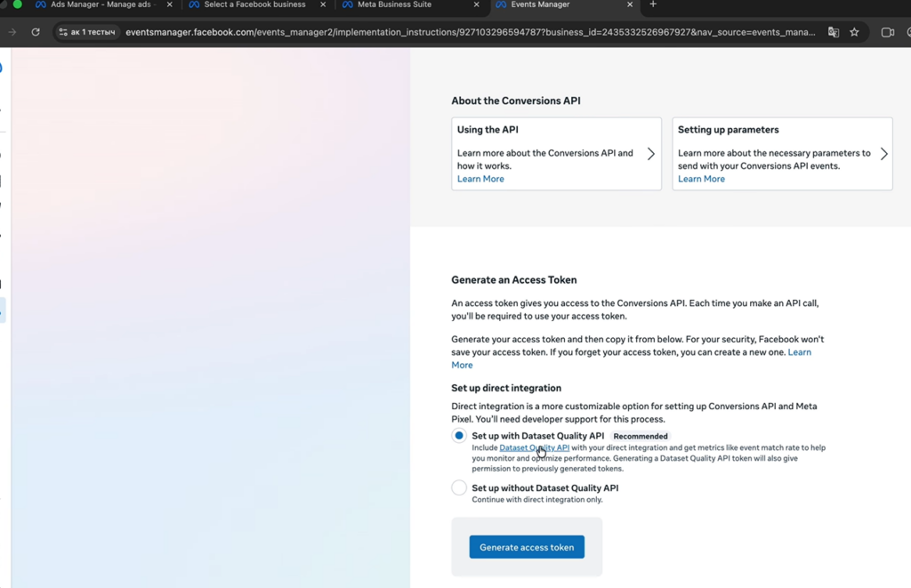The width and height of the screenshot is (911, 588).
Task: Click the 'Continue with direct integration only.' text
Action: click(536, 500)
